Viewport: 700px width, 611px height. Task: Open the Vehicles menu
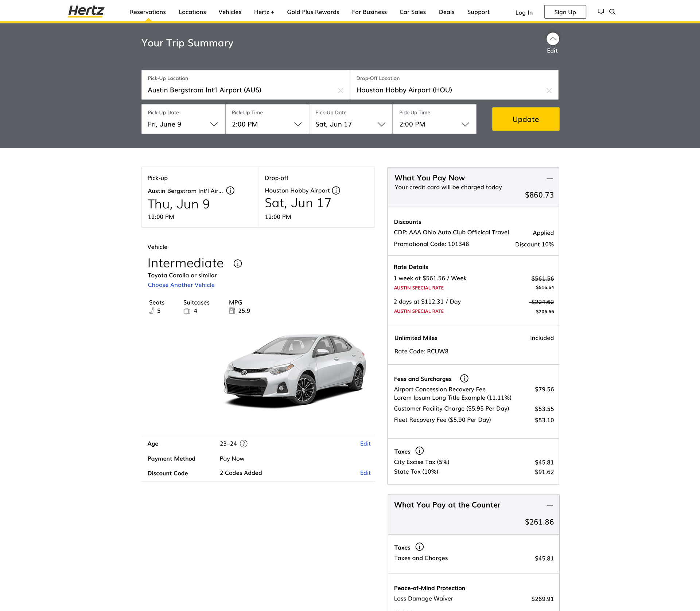pos(230,12)
